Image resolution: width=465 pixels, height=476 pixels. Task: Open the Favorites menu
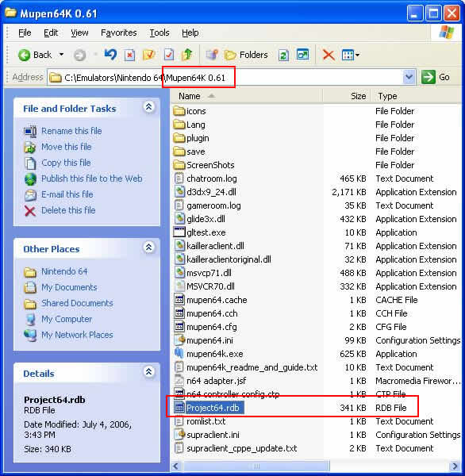[x=119, y=33]
